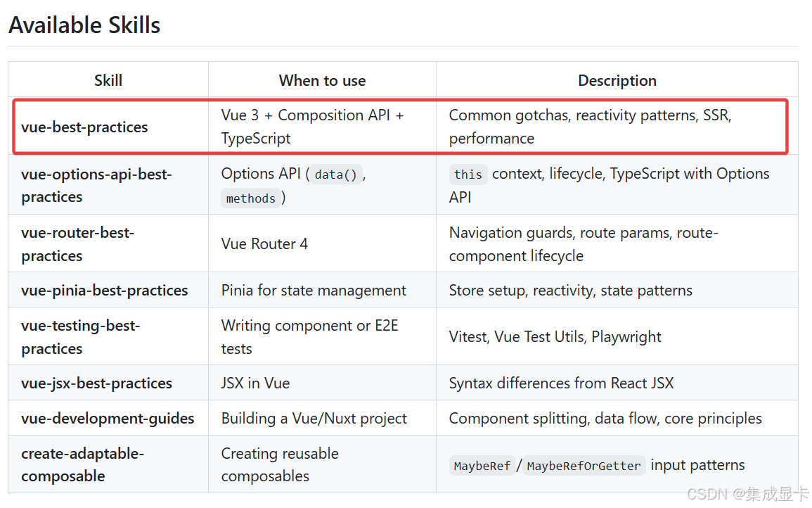Open the vue-testing-best-practices skill

(x=80, y=337)
